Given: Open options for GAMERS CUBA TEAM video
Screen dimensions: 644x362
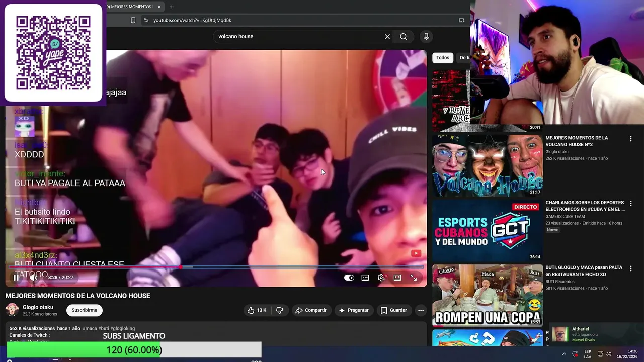Looking at the screenshot, I should click(631, 204).
